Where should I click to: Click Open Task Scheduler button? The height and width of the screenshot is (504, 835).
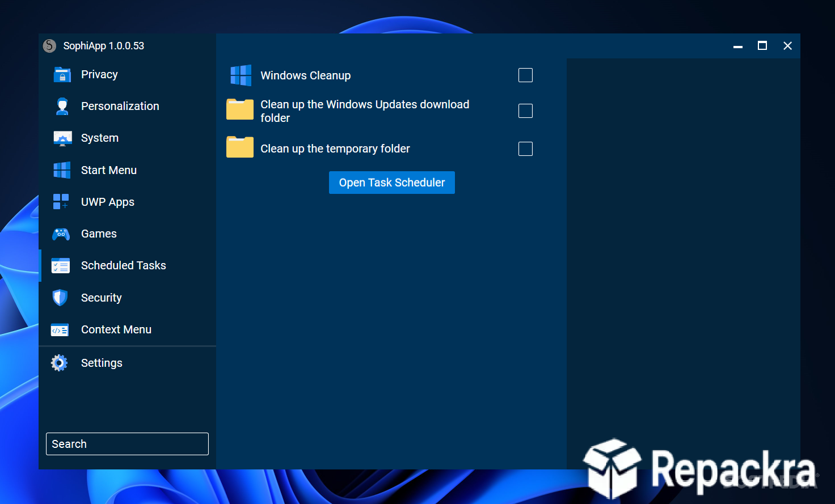pyautogui.click(x=392, y=183)
